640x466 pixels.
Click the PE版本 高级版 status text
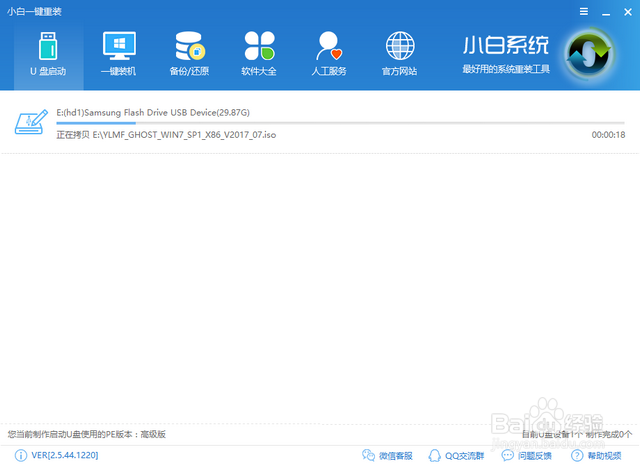coord(87,434)
